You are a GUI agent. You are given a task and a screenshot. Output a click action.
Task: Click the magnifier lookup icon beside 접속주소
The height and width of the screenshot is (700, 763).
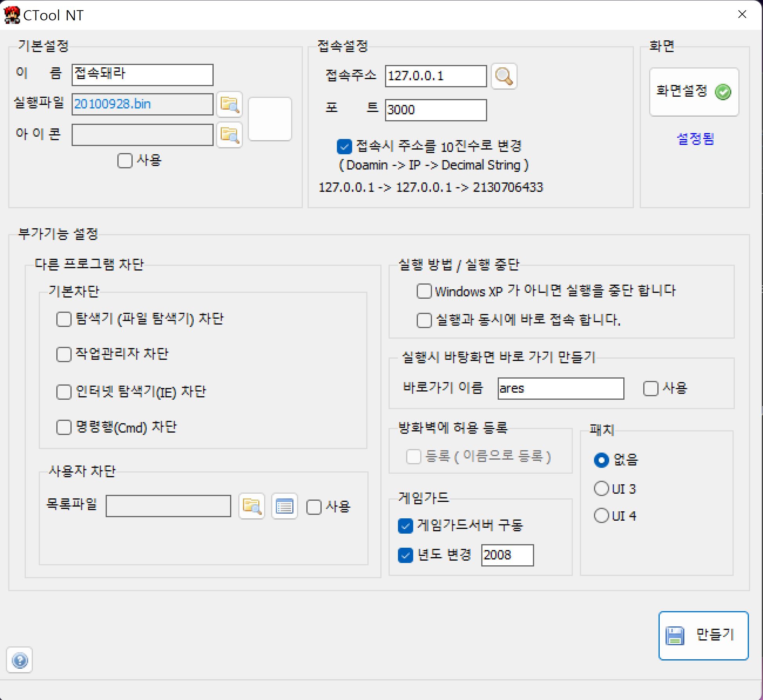point(504,76)
